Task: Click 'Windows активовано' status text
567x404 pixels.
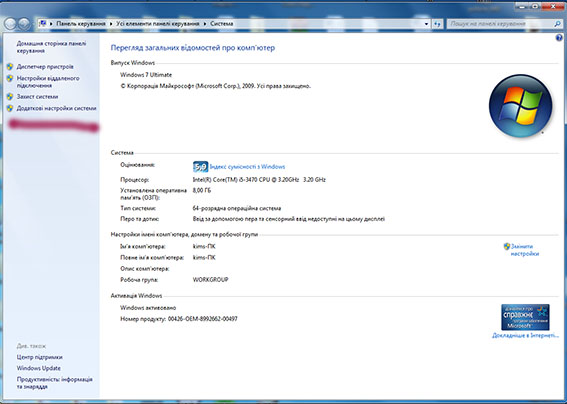Action: point(148,308)
